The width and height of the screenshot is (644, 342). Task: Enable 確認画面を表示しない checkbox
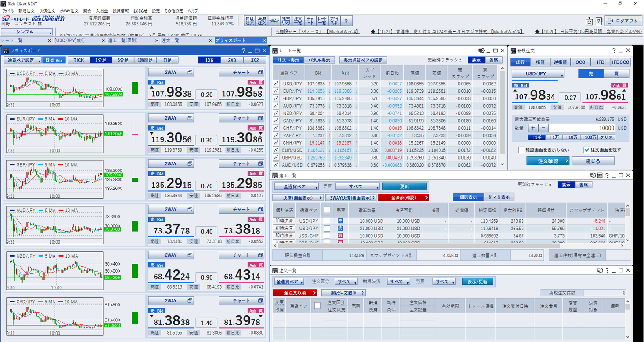[x=522, y=150]
